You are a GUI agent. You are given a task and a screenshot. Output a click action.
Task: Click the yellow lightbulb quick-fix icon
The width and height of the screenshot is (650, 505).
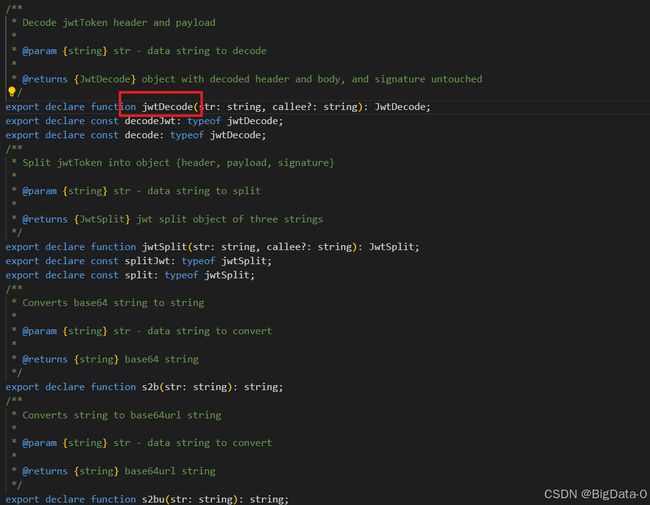tap(12, 92)
